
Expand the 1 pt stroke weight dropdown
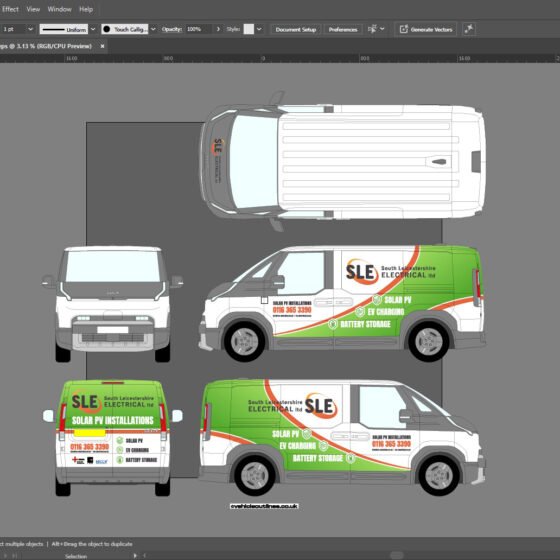pyautogui.click(x=31, y=29)
